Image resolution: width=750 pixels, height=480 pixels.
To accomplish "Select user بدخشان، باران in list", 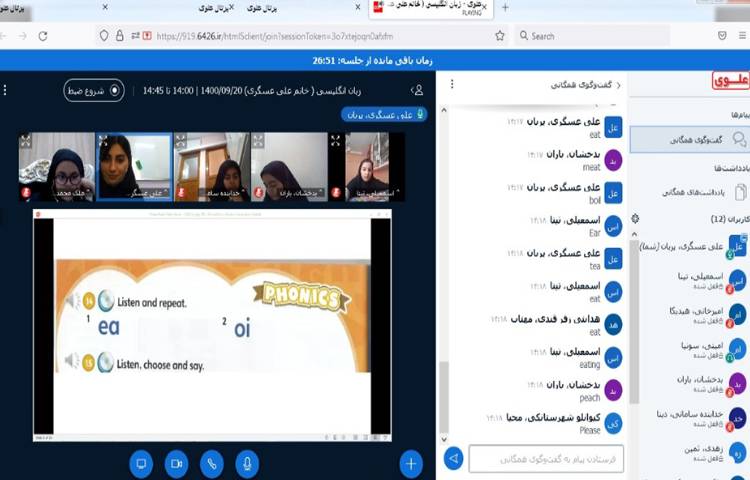I will click(712, 384).
